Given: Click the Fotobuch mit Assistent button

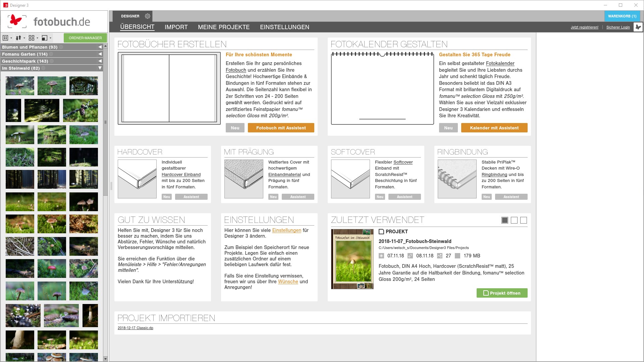Looking at the screenshot, I should [281, 128].
